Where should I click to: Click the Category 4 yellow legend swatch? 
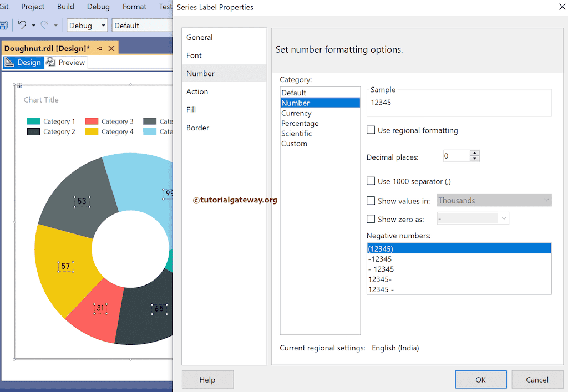click(x=92, y=132)
